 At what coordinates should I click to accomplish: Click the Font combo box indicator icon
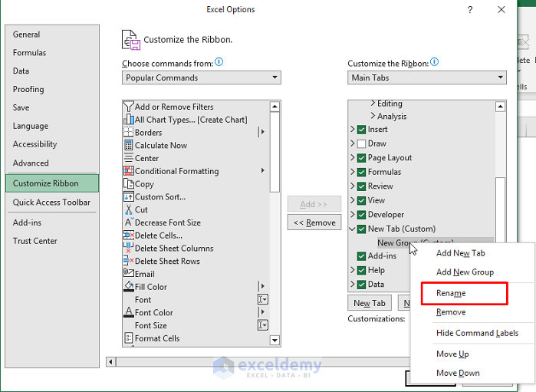coord(262,299)
